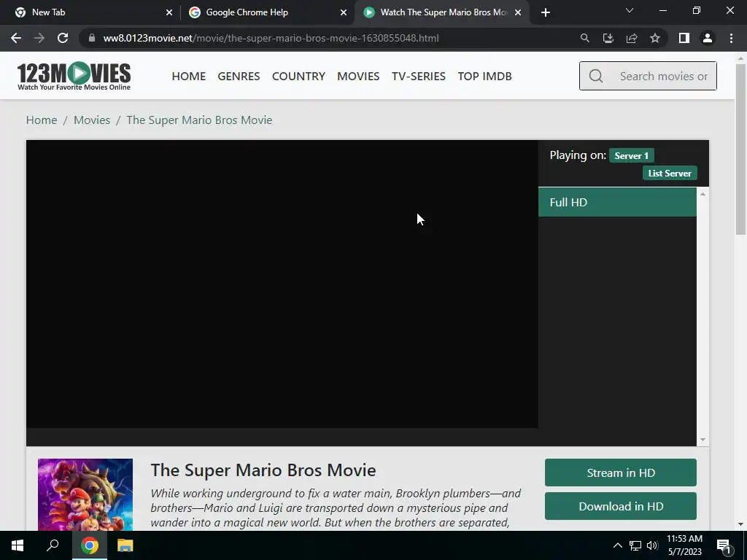
Task: Click the Download in HD button
Action: click(x=621, y=506)
